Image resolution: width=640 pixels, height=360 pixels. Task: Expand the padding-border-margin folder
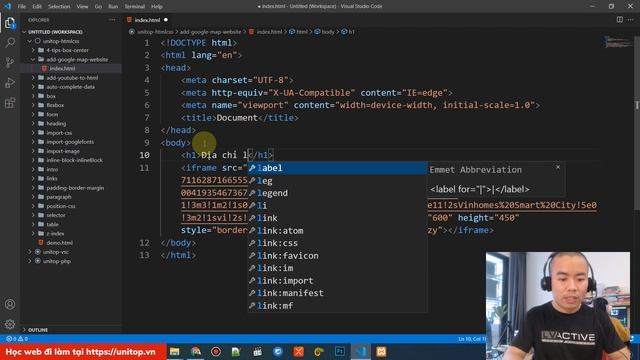75,188
